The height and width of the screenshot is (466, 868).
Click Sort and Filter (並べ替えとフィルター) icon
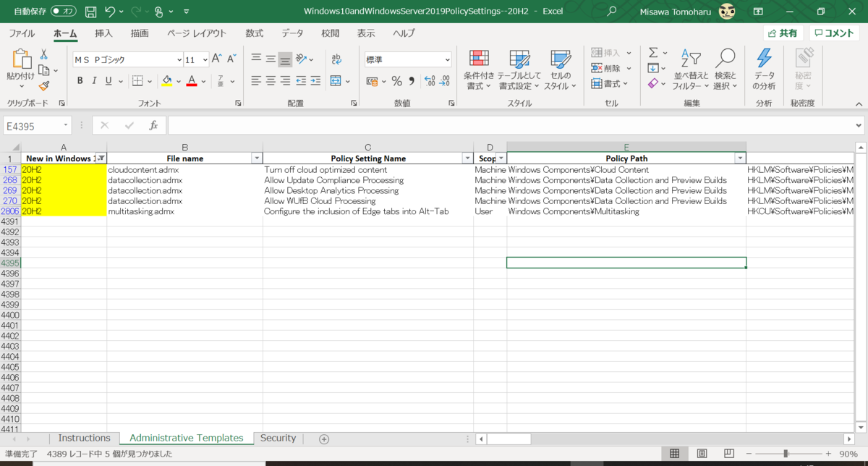(691, 70)
